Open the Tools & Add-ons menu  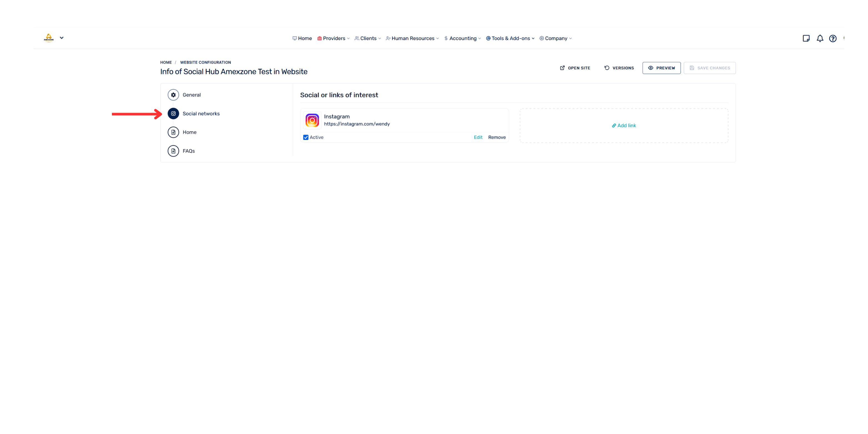pos(510,38)
